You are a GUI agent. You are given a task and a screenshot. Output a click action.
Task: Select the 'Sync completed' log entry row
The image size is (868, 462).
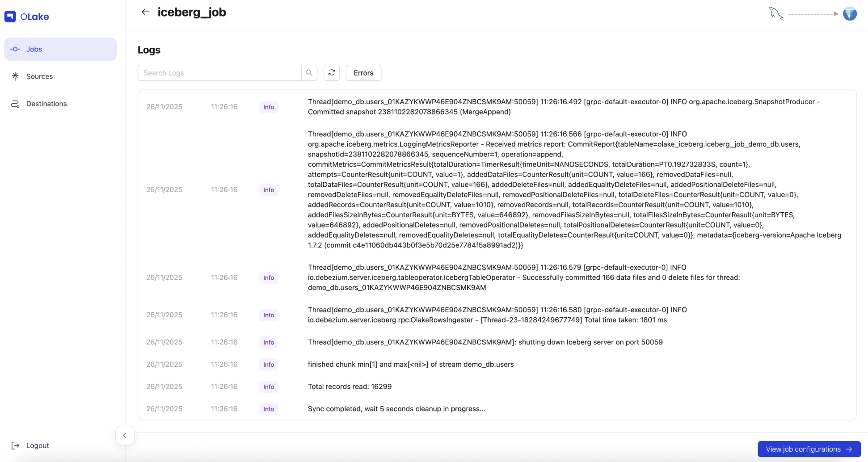click(x=396, y=408)
